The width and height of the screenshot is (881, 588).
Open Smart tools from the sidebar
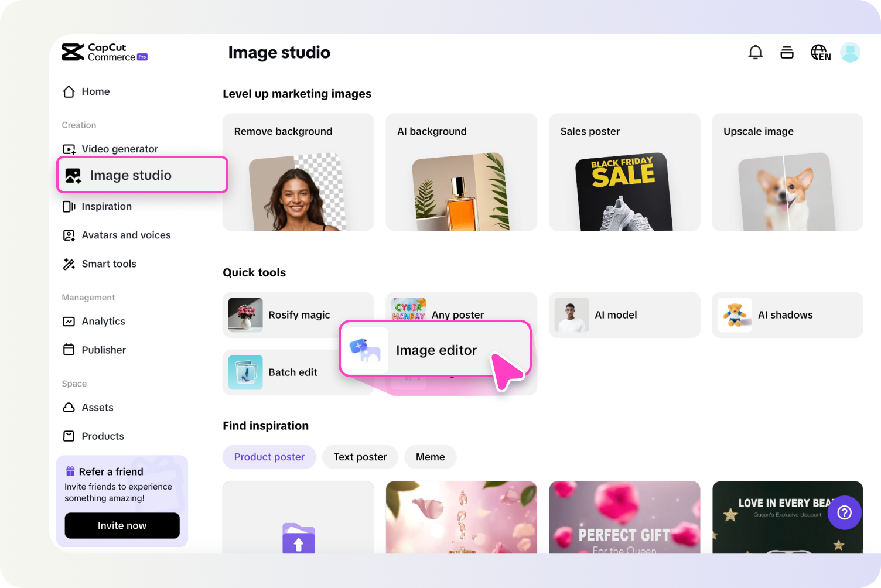click(x=109, y=264)
